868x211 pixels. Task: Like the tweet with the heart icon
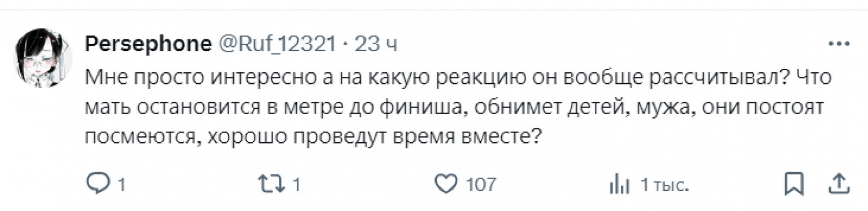(446, 184)
